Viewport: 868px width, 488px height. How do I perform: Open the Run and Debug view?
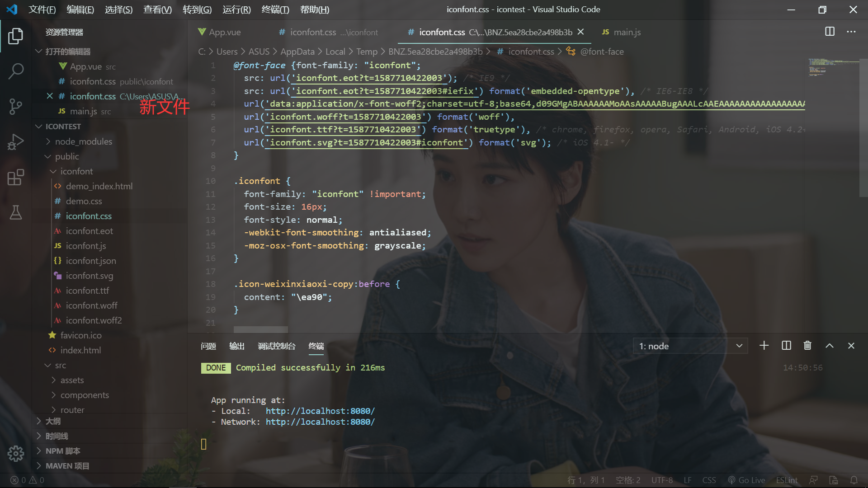tap(16, 142)
